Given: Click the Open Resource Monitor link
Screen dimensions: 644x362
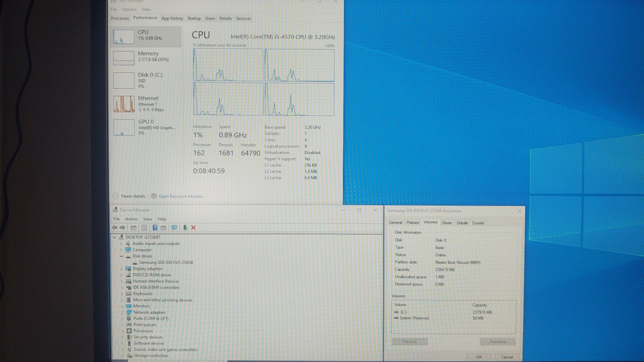Looking at the screenshot, I should [181, 196].
